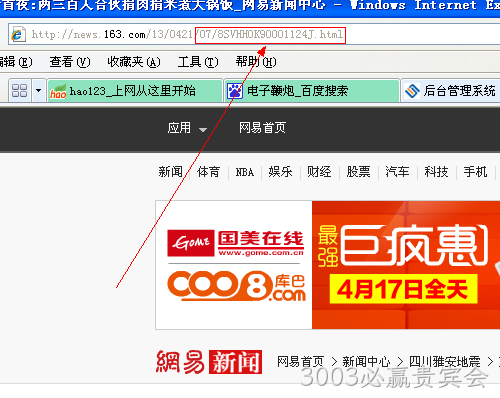Click the IE page icon in address bar
The width and height of the screenshot is (500, 398).
18,35
